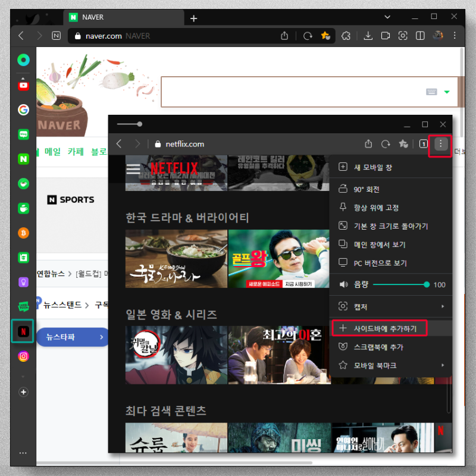The image size is (476, 476).
Task: Select the NAVER browser tab
Action: 124,17
